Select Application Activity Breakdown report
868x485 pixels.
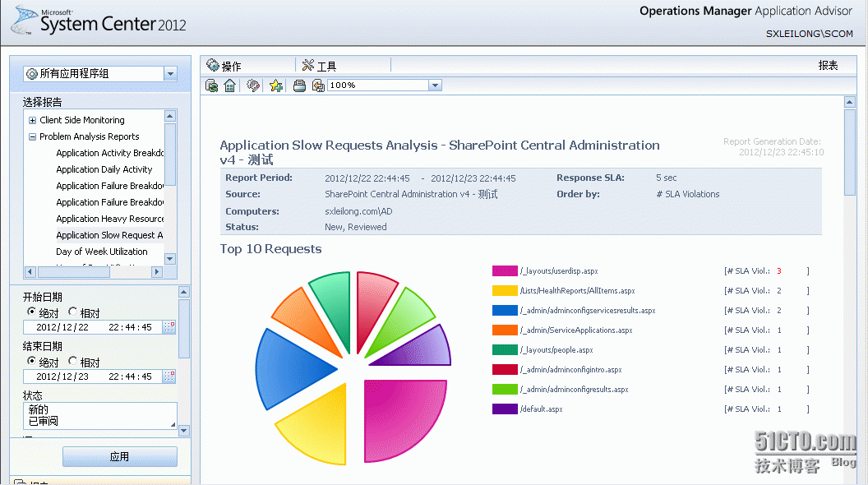click(x=109, y=153)
